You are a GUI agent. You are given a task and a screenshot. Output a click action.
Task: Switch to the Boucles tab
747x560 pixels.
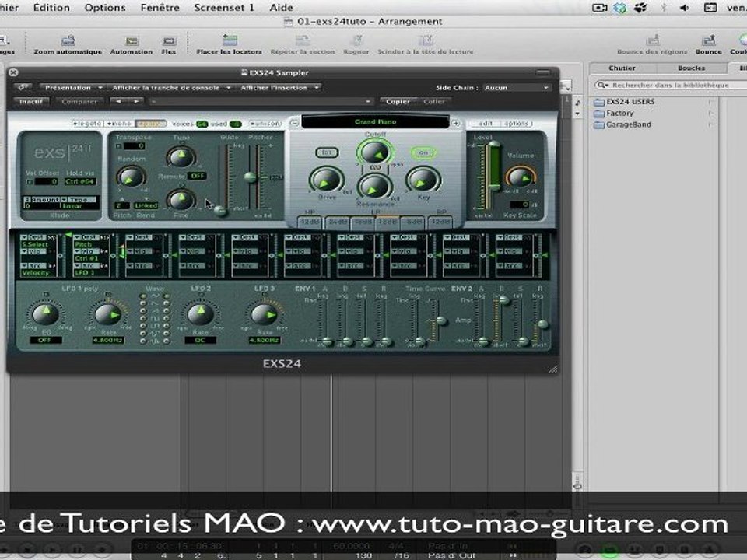point(691,68)
